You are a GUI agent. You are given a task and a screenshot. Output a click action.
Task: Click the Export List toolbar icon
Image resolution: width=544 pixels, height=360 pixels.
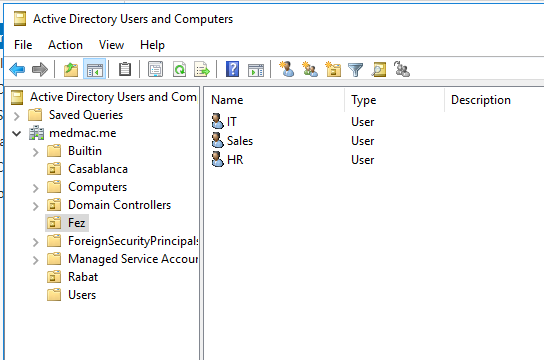[202, 69]
